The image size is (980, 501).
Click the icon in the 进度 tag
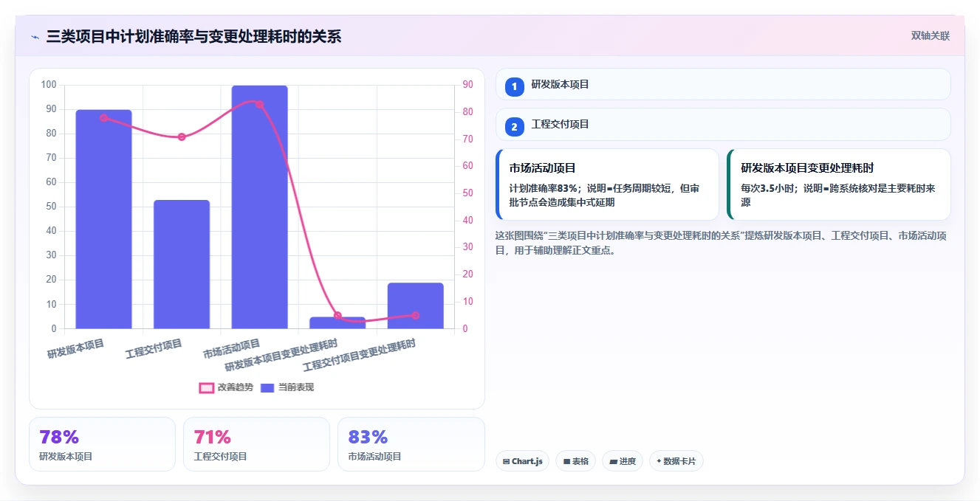[x=613, y=461]
